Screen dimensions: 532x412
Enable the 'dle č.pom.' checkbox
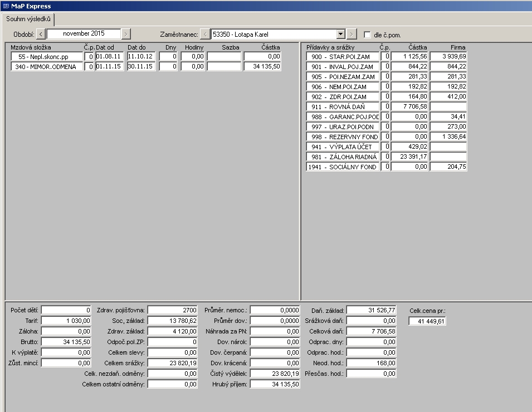(367, 35)
